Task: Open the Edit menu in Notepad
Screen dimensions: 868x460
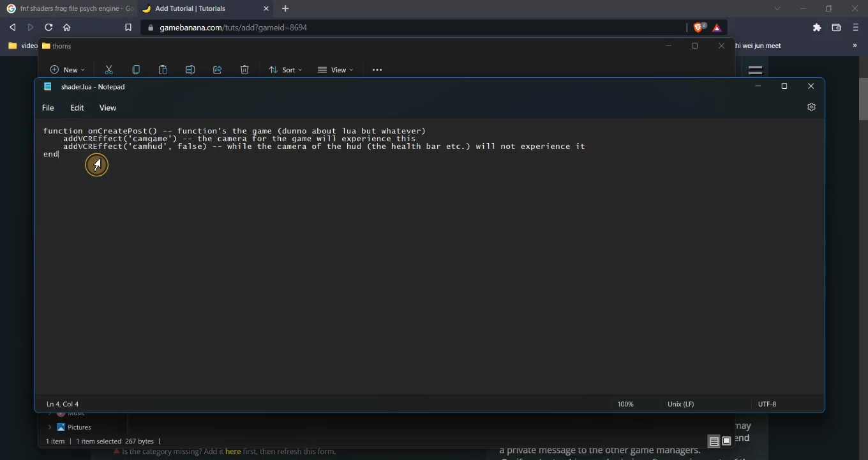Action: click(x=77, y=107)
